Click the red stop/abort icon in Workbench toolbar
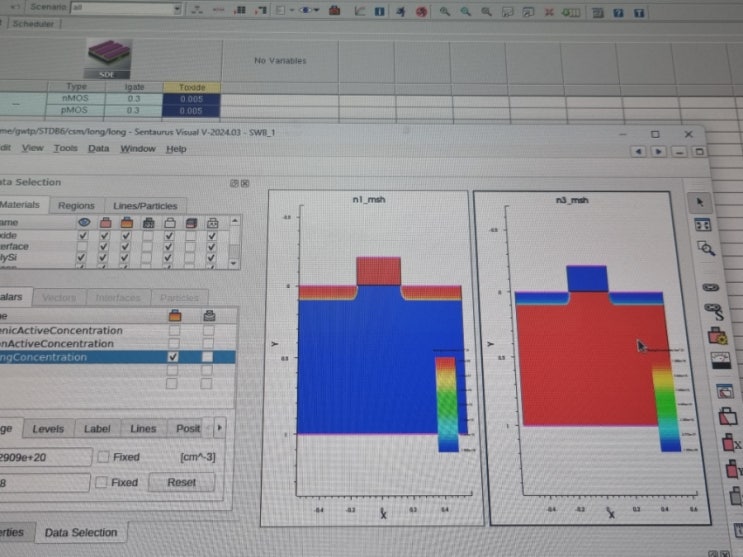 coord(421,12)
